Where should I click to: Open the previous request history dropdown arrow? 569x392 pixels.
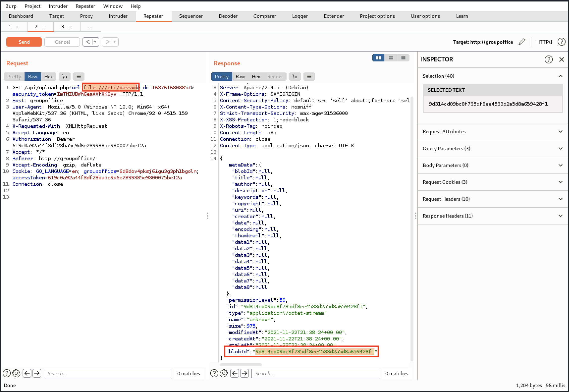coord(95,42)
